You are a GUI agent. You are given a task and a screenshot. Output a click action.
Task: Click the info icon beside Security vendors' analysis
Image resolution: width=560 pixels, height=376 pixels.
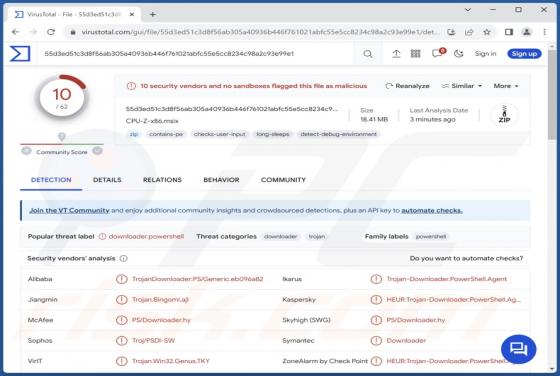[124, 258]
